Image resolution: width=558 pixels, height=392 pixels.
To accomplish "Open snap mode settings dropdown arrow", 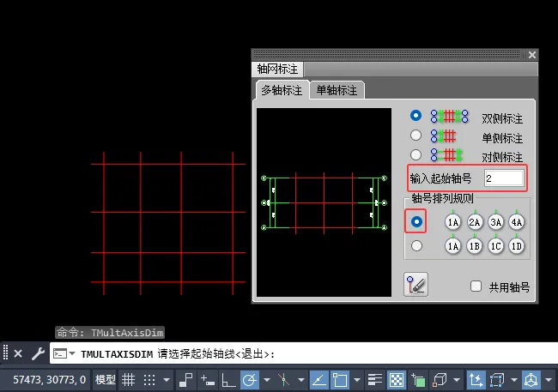I will (167, 380).
